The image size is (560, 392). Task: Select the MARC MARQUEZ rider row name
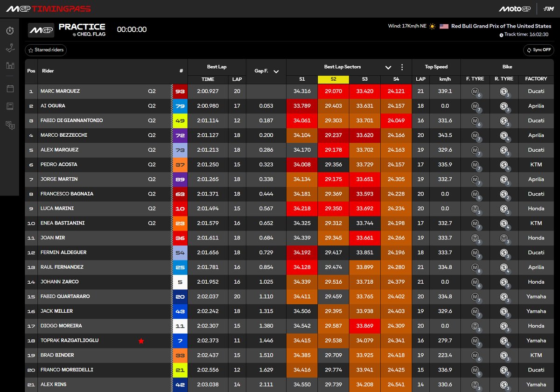[x=60, y=91]
